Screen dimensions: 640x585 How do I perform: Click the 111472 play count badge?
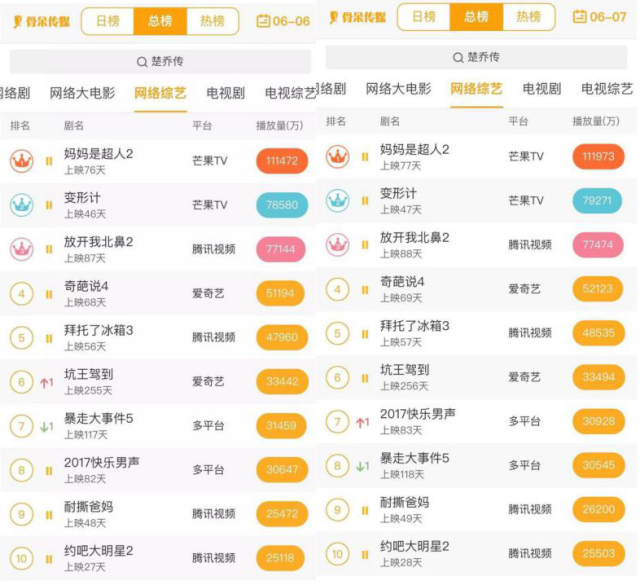pos(282,160)
